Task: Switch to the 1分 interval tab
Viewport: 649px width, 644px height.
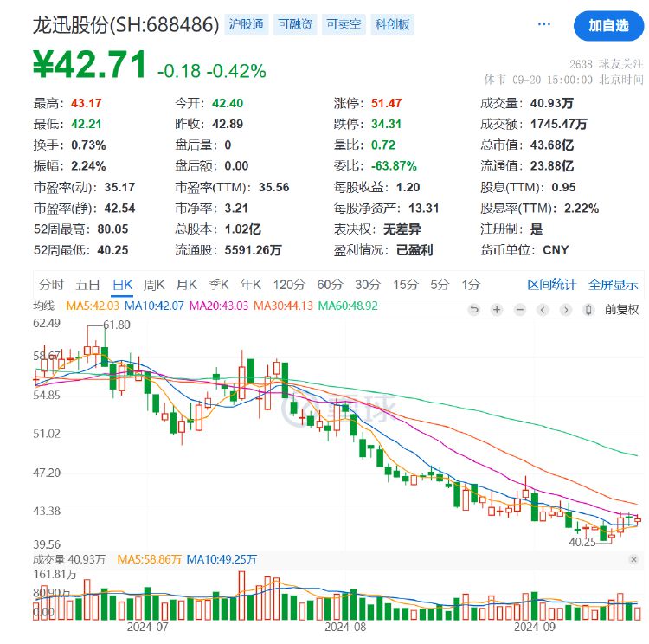Action: click(x=471, y=285)
